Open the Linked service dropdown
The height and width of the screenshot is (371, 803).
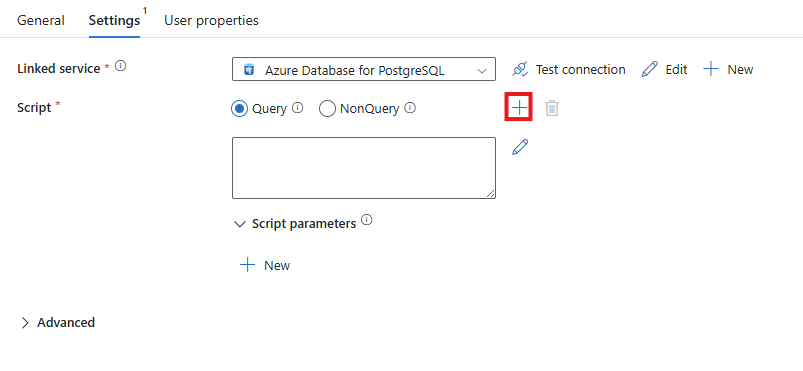364,69
